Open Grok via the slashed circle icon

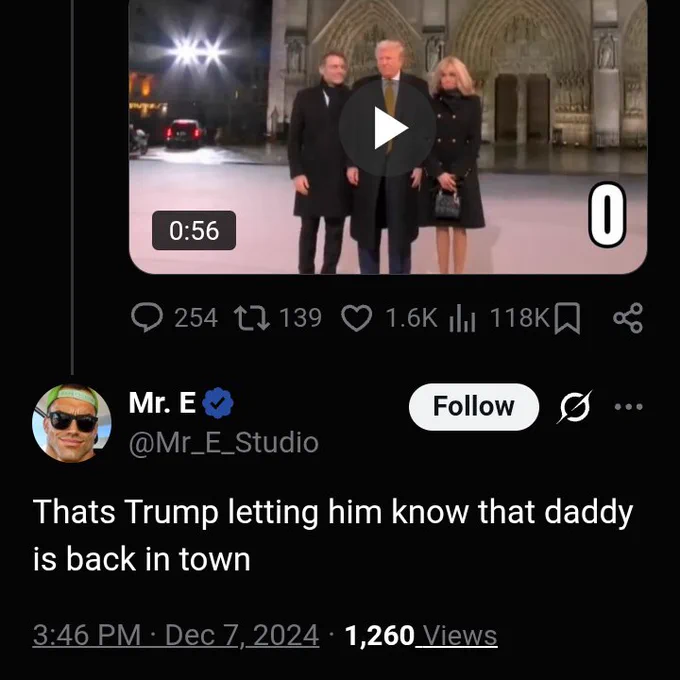point(574,407)
